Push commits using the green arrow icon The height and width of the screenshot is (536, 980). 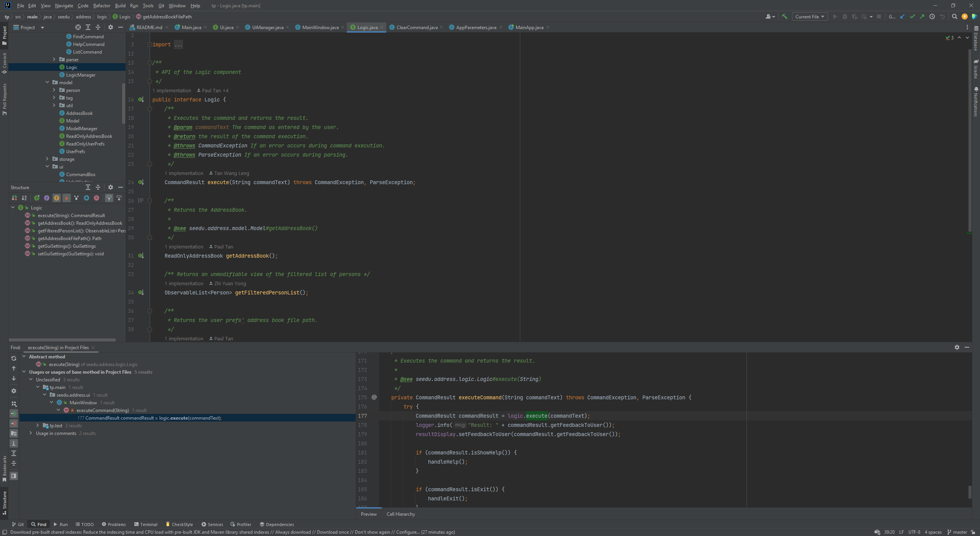922,16
